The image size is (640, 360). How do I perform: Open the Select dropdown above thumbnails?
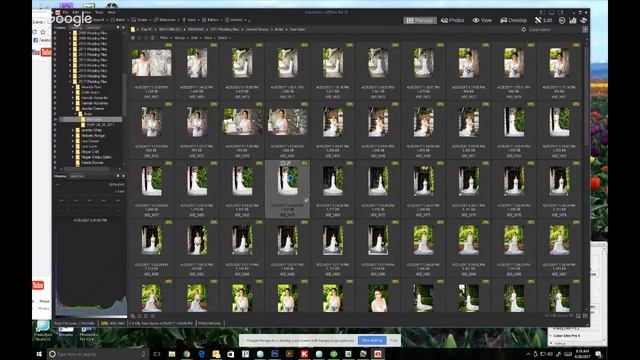[224, 38]
